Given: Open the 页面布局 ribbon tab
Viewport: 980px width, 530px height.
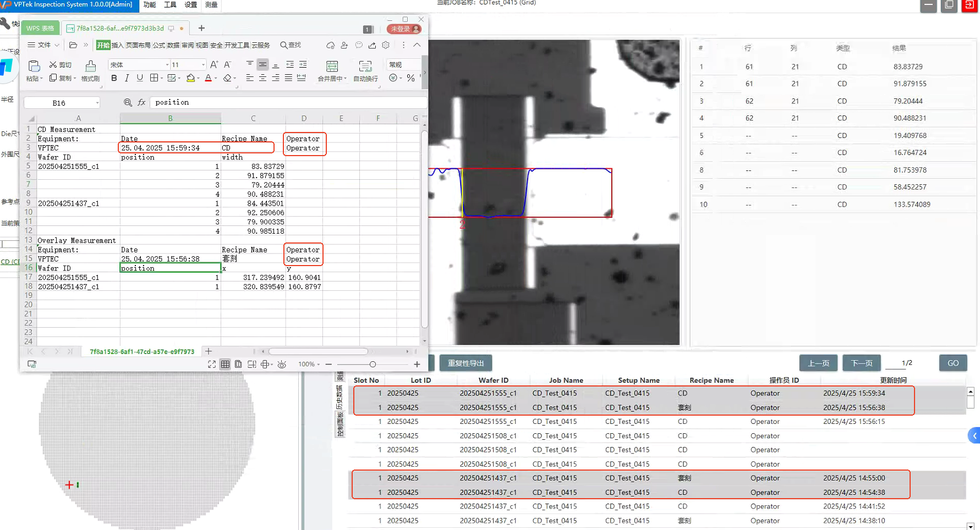Looking at the screenshot, I should [138, 45].
